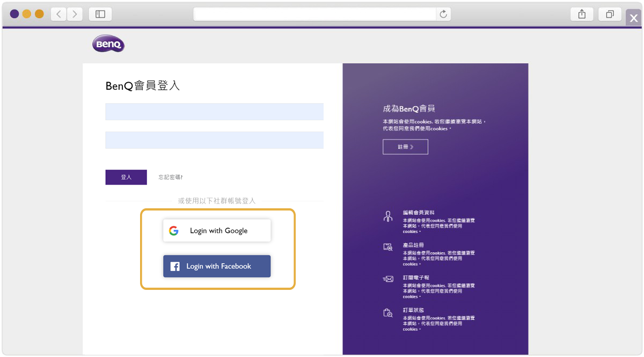Click the top input field under BenQ會員登入
644x357 pixels.
point(214,112)
